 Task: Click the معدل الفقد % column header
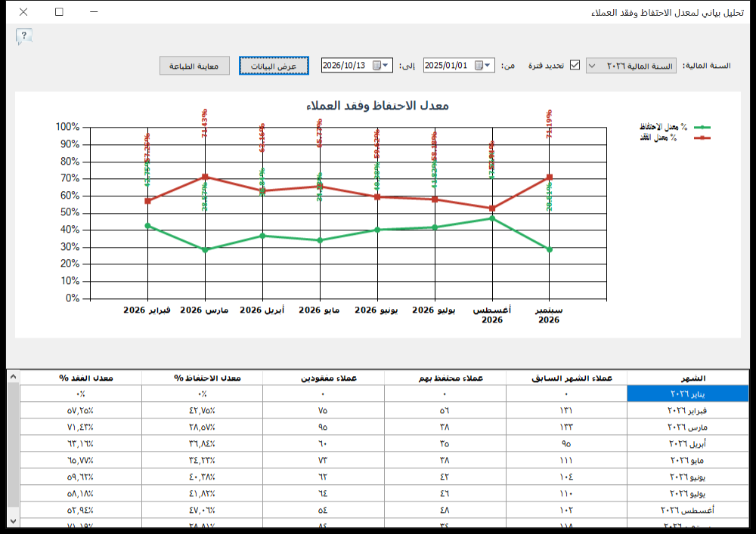(x=81, y=378)
